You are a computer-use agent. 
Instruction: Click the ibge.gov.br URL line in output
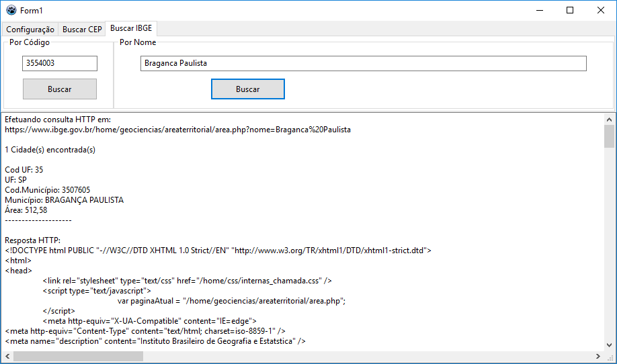point(177,130)
